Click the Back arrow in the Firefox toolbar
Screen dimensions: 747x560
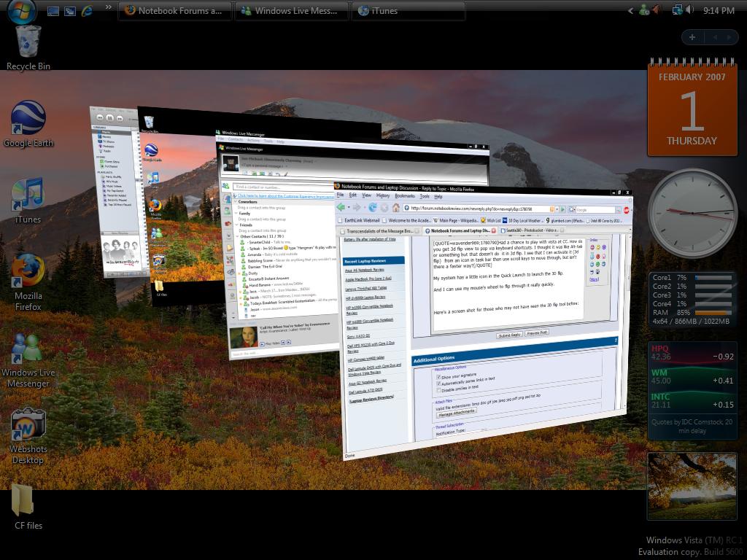click(341, 207)
